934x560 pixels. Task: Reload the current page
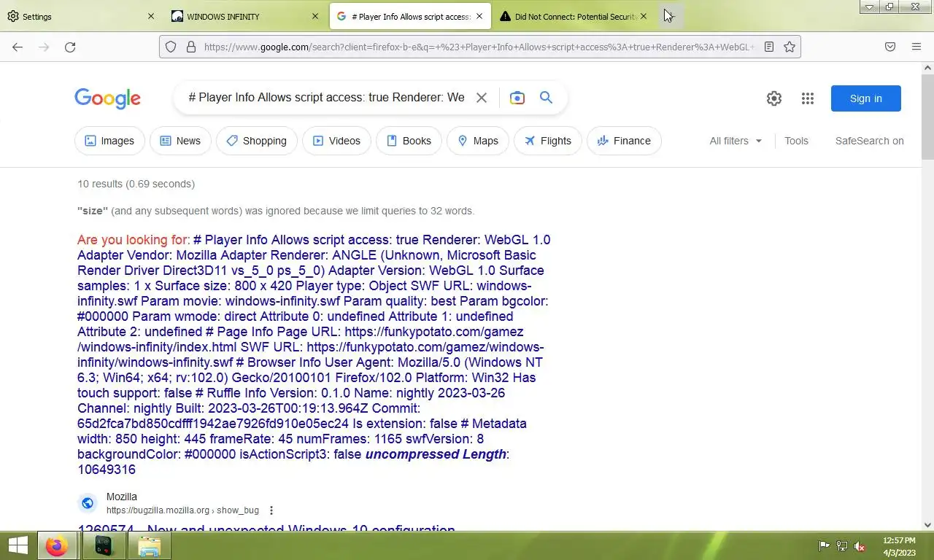[x=70, y=47]
